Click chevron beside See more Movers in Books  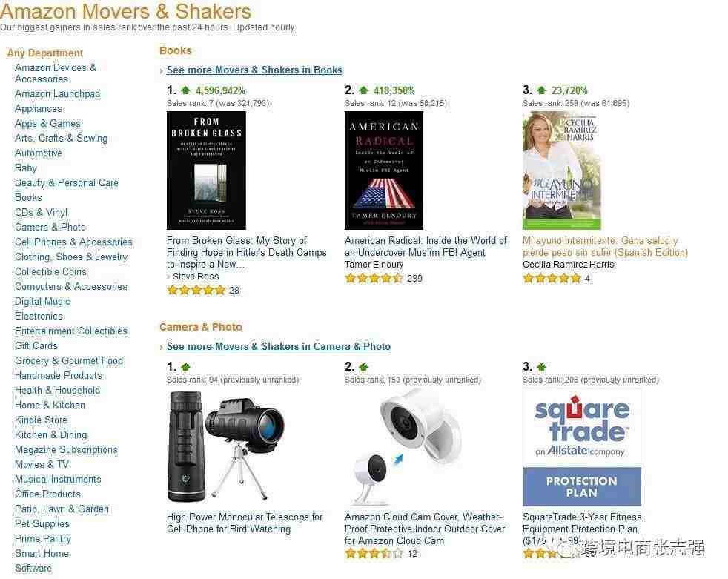pyautogui.click(x=161, y=71)
